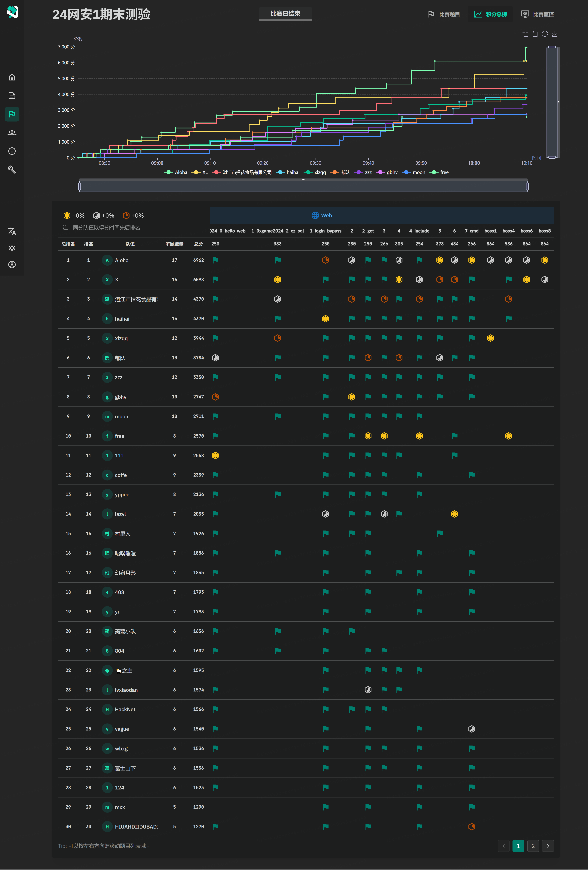588x870 pixels.
Task: Toggle the Aloha series in chart legend
Action: pyautogui.click(x=176, y=172)
